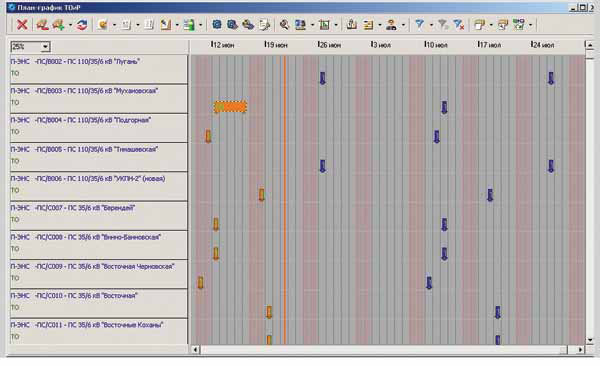Viewport: 600px width, 366px height.
Task: Open the dropdown next to the blue monitor icon
Action: pos(312,25)
